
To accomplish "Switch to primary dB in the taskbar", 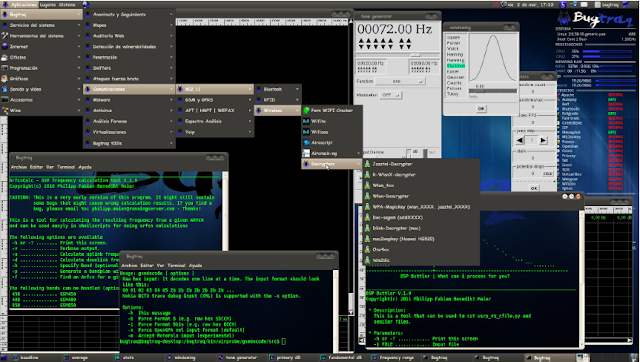I will [288, 358].
